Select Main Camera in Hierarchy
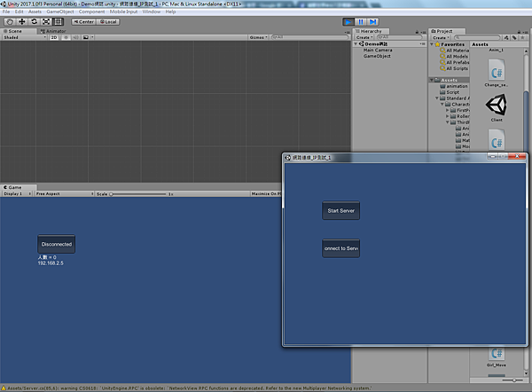The height and width of the screenshot is (392, 532). pyautogui.click(x=378, y=50)
